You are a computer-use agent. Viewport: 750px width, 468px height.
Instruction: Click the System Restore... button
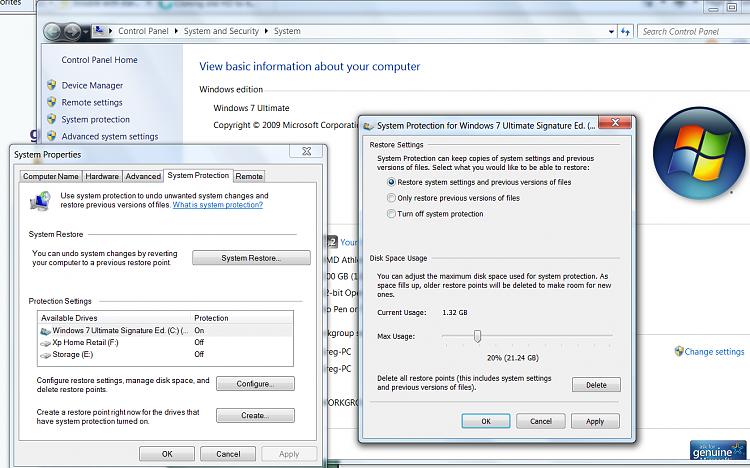(251, 258)
